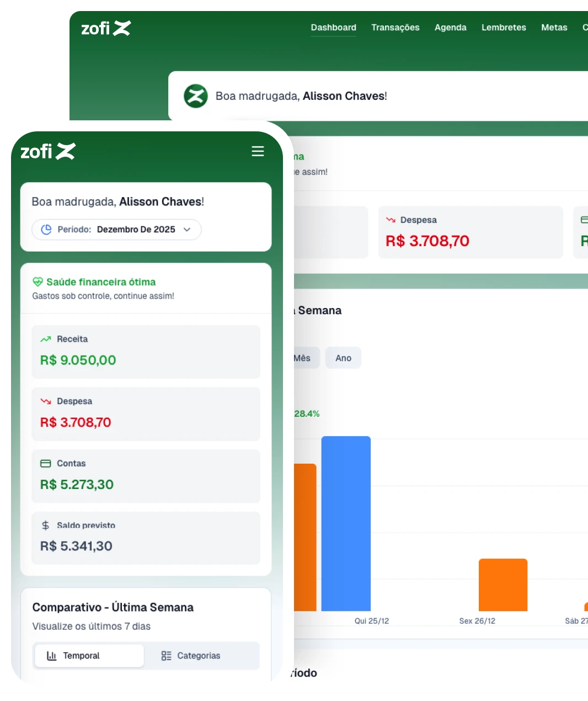588x701 pixels.
Task: Click the zofi logo in desktop header
Action: [106, 28]
